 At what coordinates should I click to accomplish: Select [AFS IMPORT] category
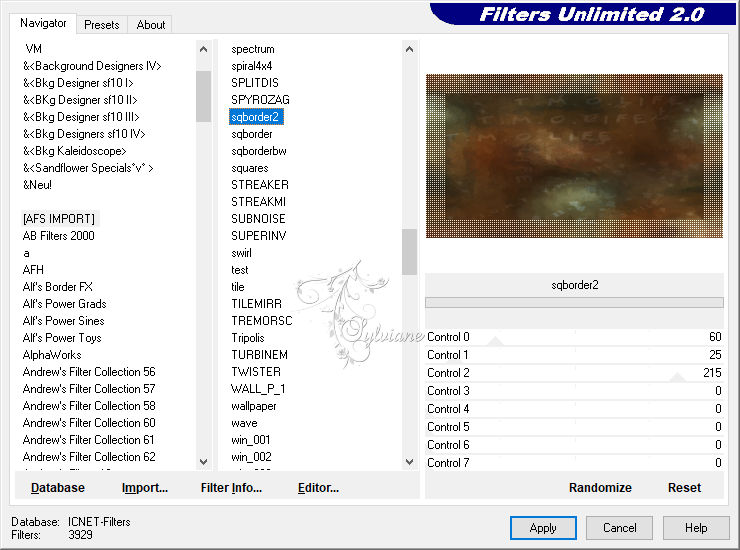(59, 219)
